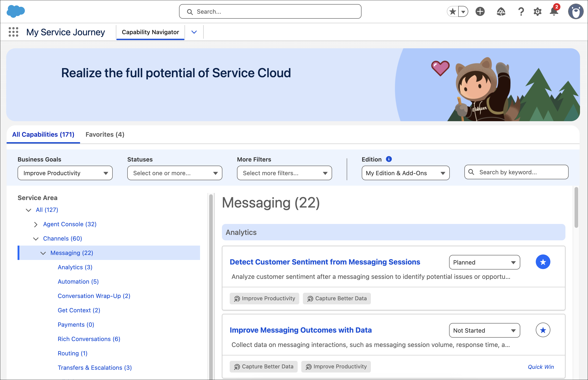Click the Salesforce cloud logo
588x380 pixels.
click(16, 11)
